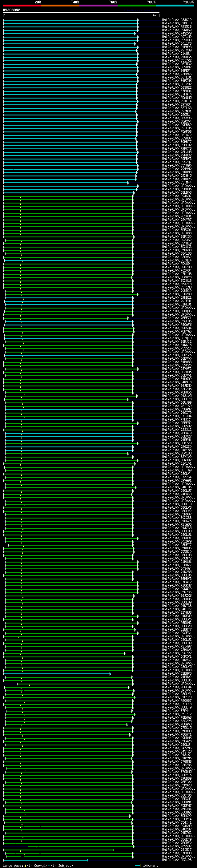Select hit label UniRef100_Q3HRX6
Viewport: 197px width, 868px height.
pyautogui.click(x=177, y=74)
